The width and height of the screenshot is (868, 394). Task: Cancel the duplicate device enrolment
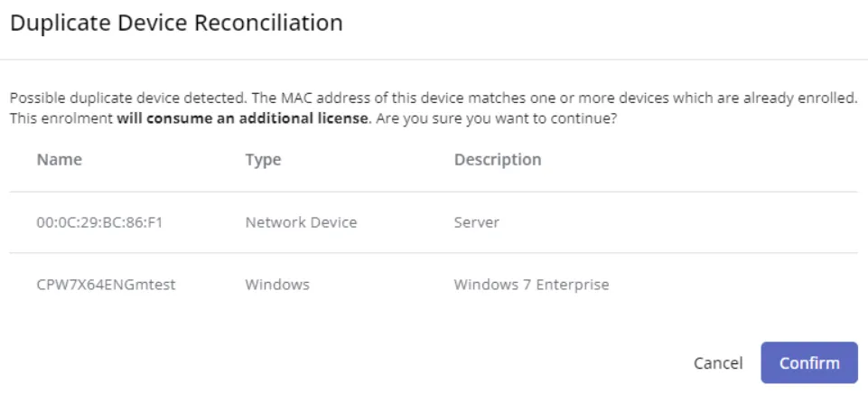(x=717, y=363)
